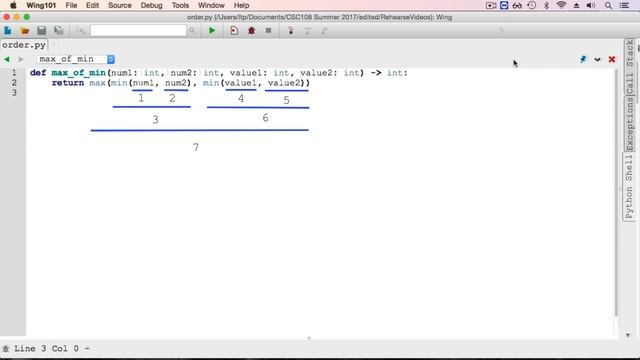640x360 pixels.
Task: Open the Wi-Fi status menu
Action: point(561,5)
